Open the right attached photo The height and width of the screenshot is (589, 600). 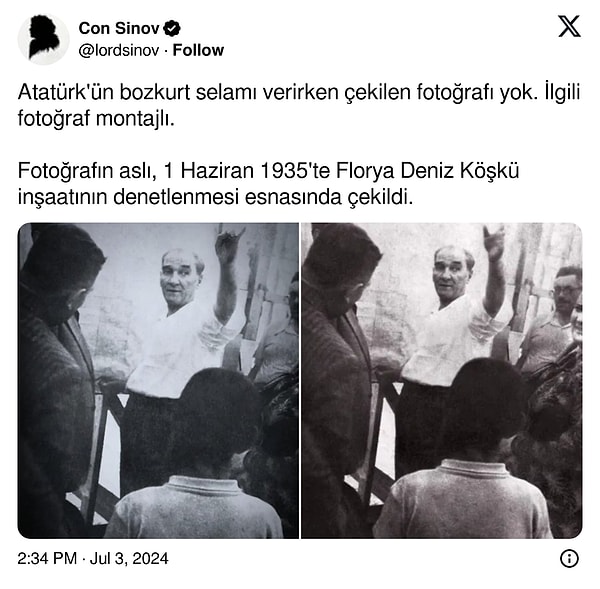(442, 380)
